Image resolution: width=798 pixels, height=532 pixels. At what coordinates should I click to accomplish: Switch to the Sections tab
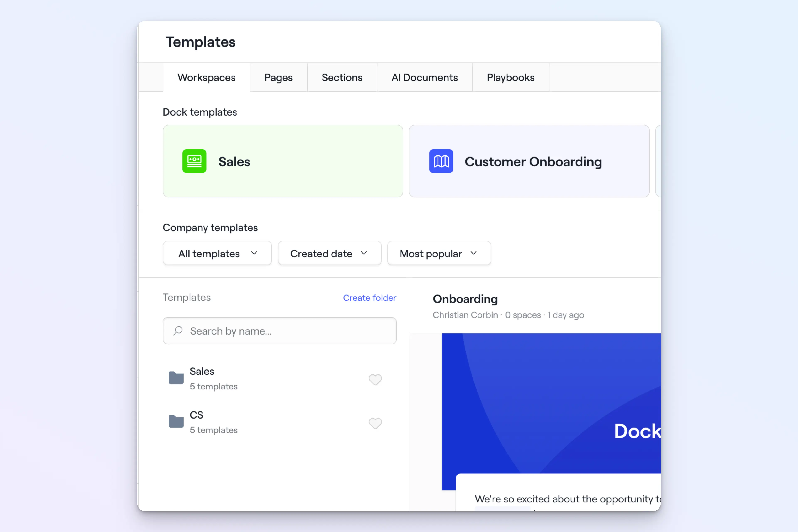[x=342, y=78]
